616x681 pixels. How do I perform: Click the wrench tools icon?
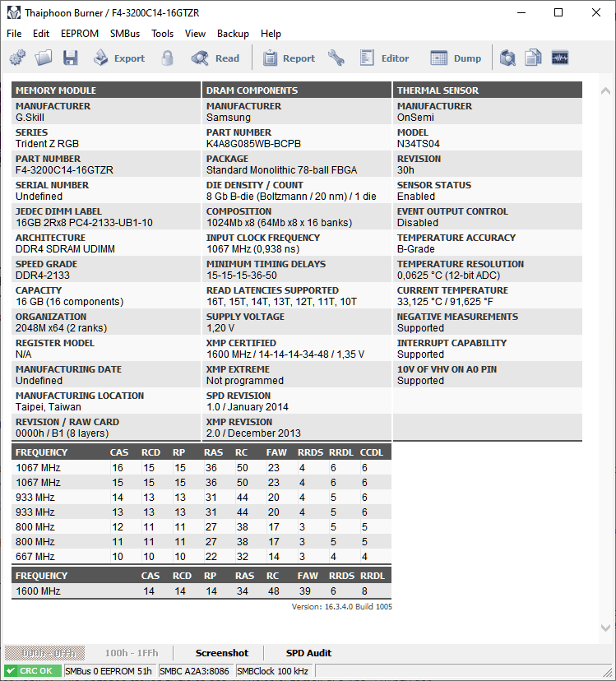tap(336, 58)
